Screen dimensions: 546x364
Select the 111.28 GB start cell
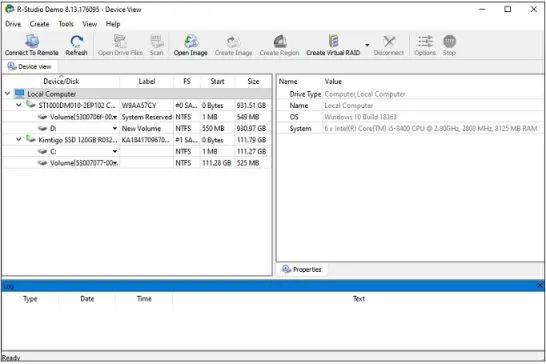coord(217,163)
